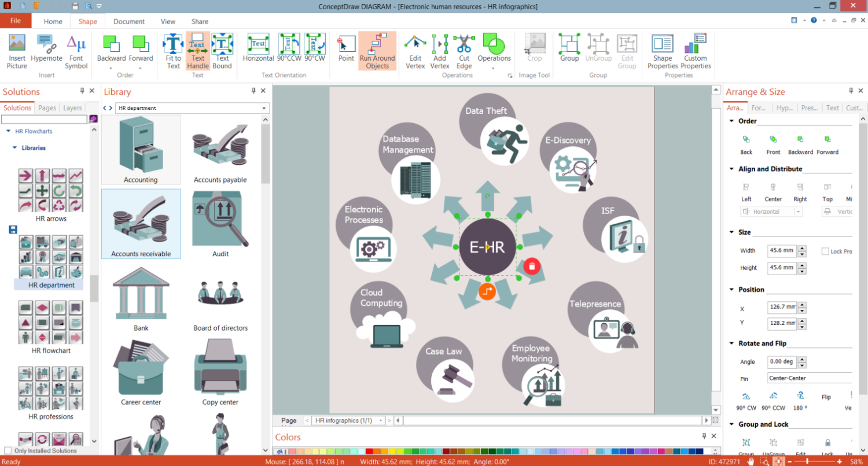Set text orientation to Horizontal
The height and width of the screenshot is (466, 868).
(x=259, y=48)
